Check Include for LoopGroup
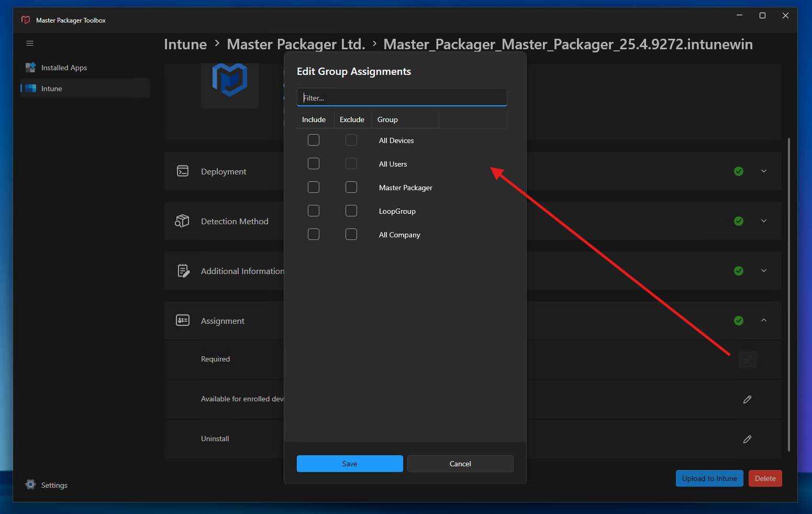Viewport: 812px width, 514px height. [x=314, y=211]
